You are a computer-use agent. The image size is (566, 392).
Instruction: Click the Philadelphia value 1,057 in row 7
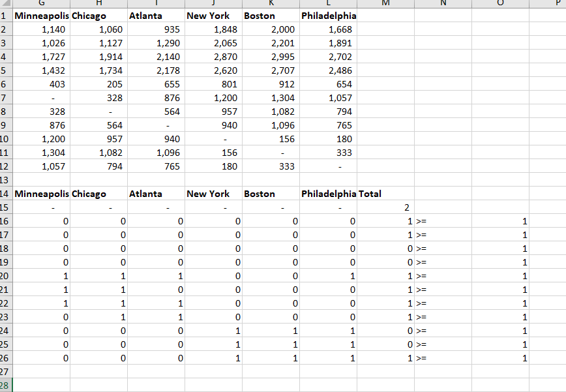[x=328, y=98]
